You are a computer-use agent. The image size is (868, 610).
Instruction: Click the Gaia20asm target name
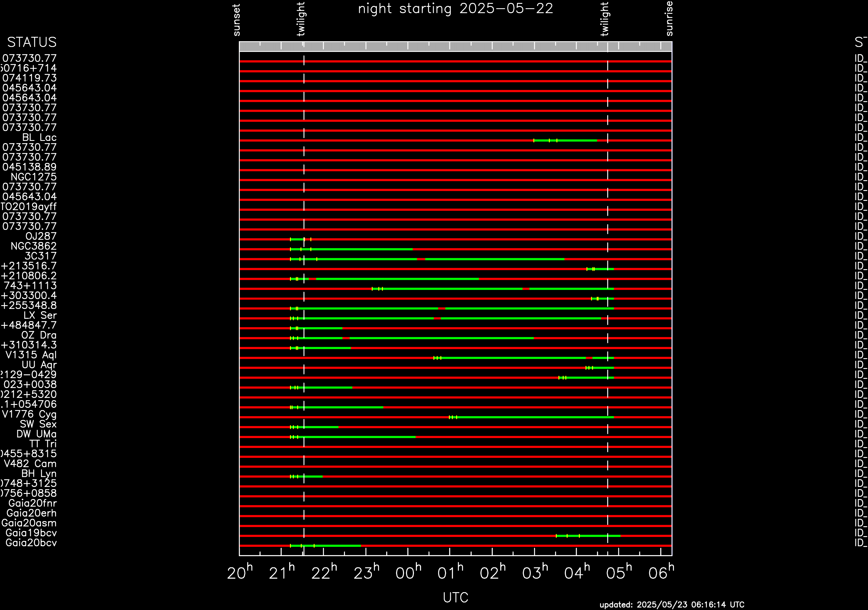pyautogui.click(x=29, y=523)
